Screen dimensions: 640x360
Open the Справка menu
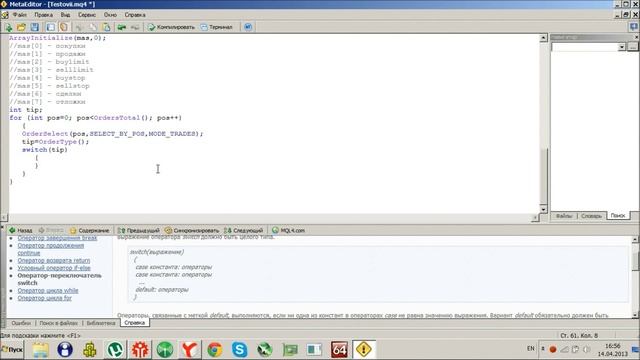tap(135, 15)
